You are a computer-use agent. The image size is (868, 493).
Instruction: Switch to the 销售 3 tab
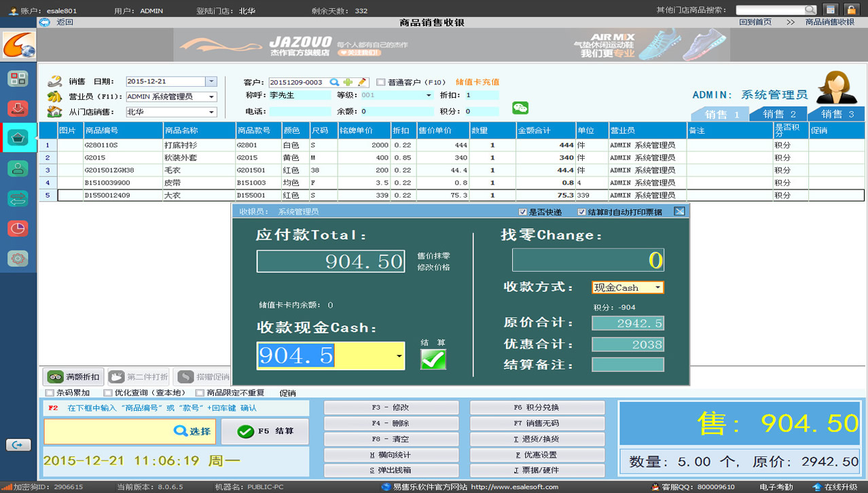(837, 114)
